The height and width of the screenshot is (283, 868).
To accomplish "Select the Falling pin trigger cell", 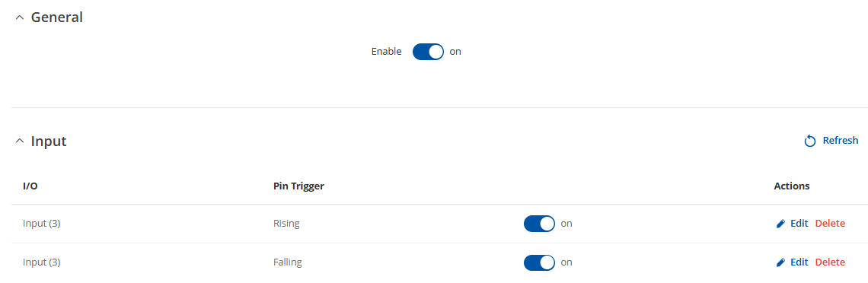I will pyautogui.click(x=287, y=262).
